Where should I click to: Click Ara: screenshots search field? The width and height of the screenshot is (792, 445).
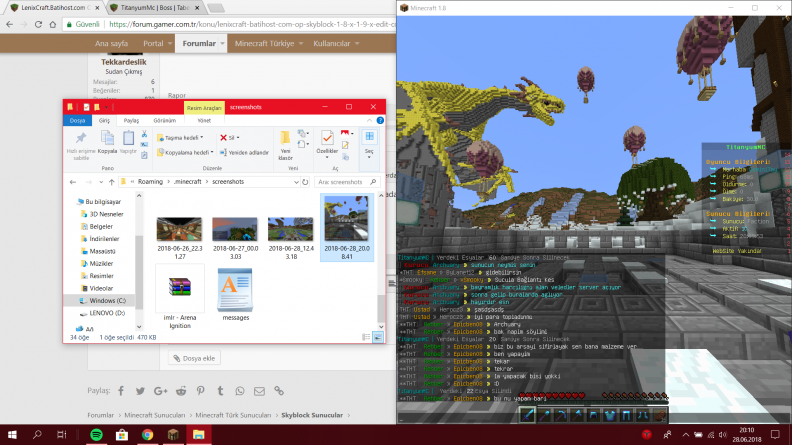click(346, 182)
